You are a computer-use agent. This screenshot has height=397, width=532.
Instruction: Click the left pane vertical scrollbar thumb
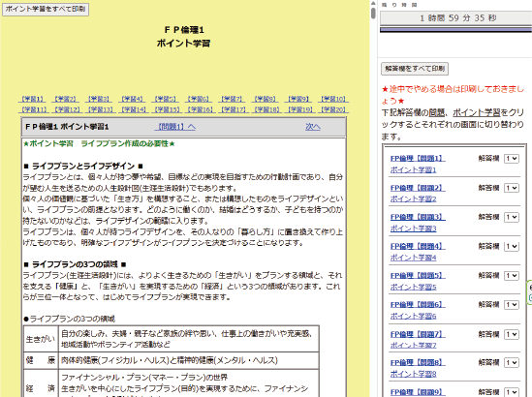[373, 14]
